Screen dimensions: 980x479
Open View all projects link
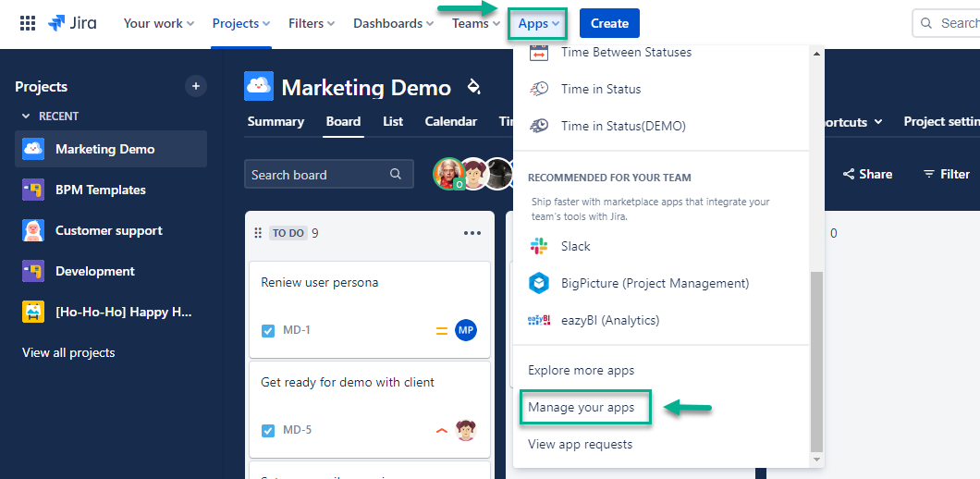[x=68, y=352]
